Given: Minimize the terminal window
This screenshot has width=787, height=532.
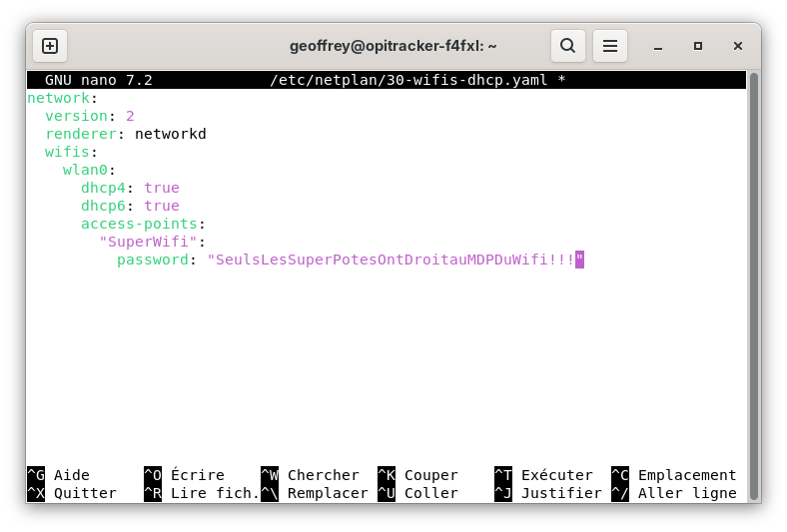Looking at the screenshot, I should pos(658,47).
